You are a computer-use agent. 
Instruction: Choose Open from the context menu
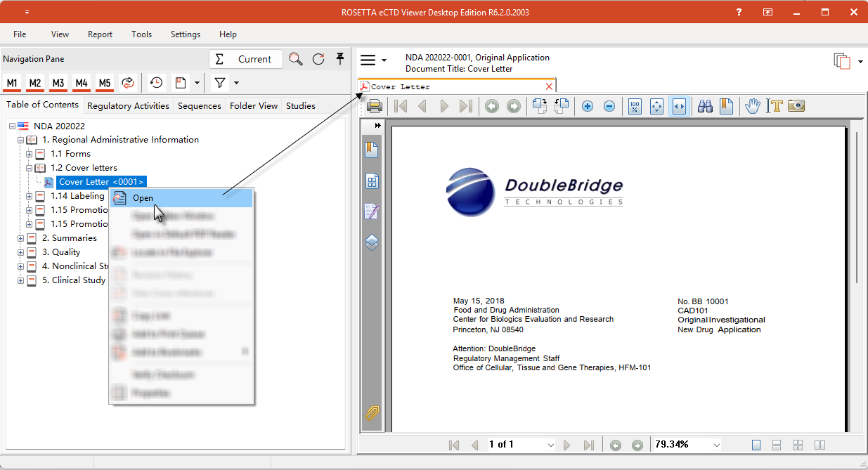pyautogui.click(x=181, y=198)
